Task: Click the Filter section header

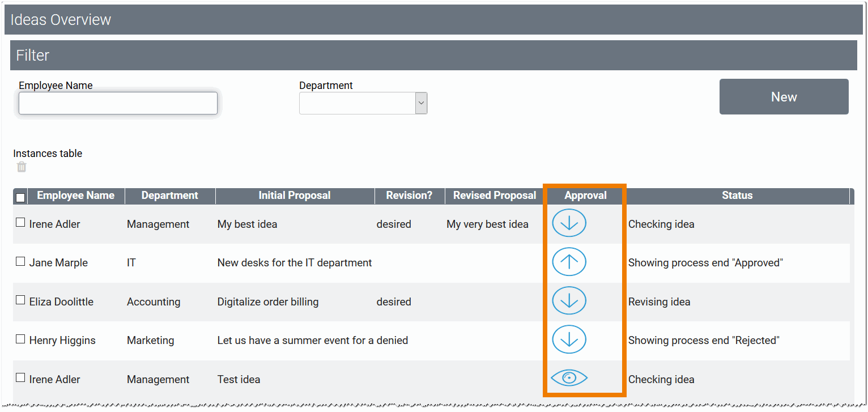Action: tap(32, 55)
